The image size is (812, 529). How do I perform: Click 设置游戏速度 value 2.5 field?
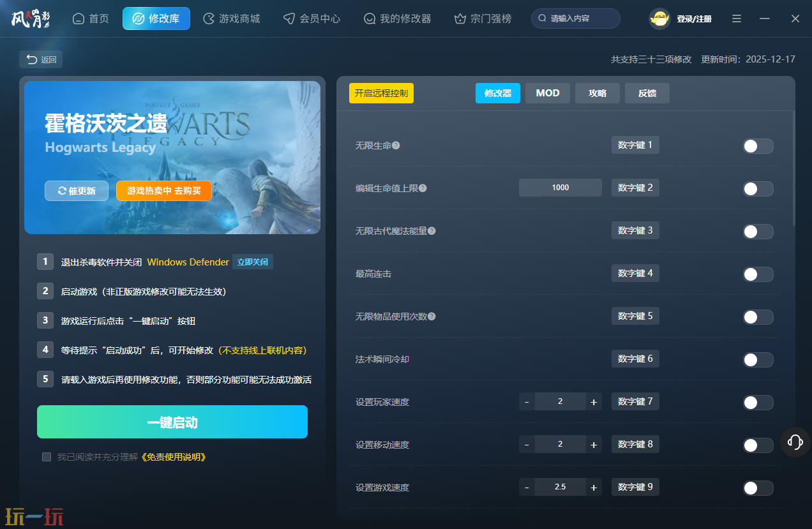click(560, 487)
